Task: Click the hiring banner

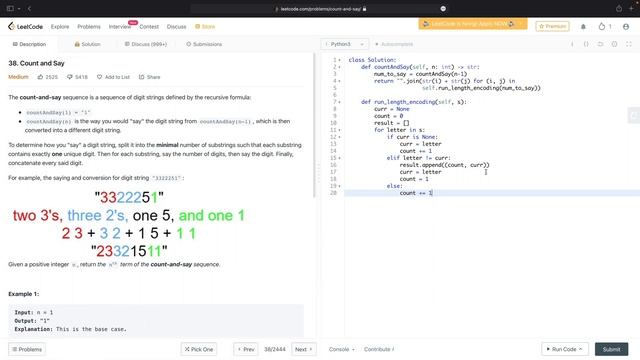Action: [x=473, y=24]
